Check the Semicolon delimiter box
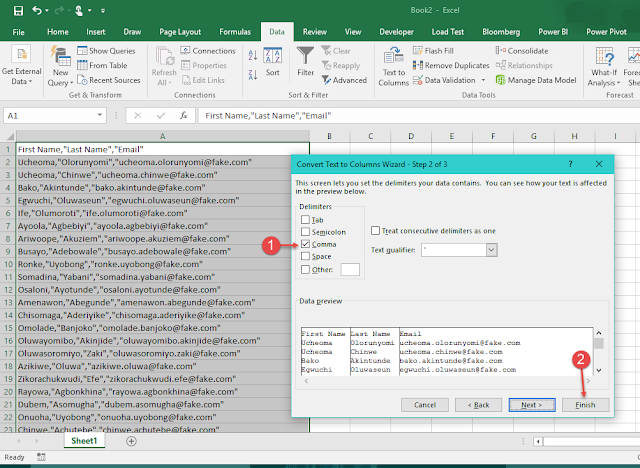The height and width of the screenshot is (468, 640). tap(305, 232)
